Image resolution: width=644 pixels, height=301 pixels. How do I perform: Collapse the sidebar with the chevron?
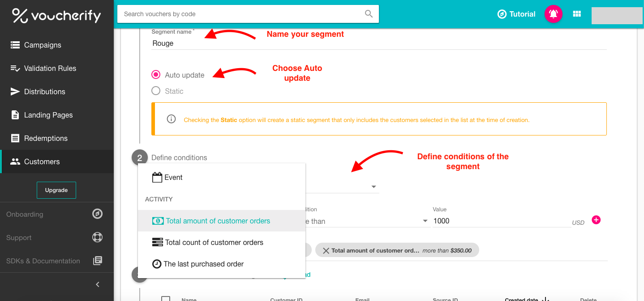(98, 284)
